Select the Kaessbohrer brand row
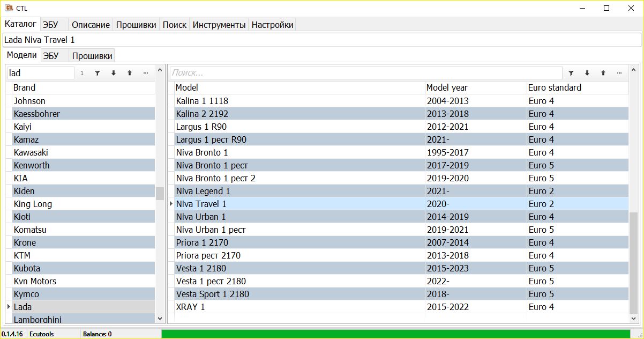This screenshot has width=644, height=339. pos(84,114)
